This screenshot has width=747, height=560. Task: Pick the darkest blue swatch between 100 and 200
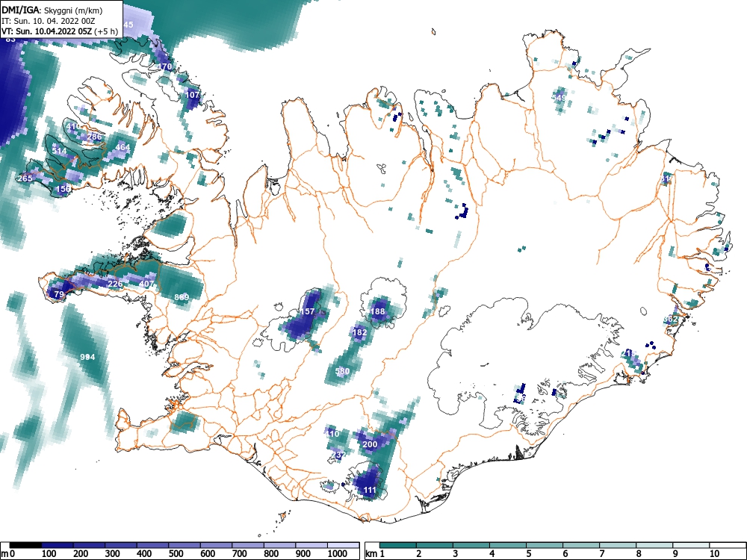click(58, 545)
